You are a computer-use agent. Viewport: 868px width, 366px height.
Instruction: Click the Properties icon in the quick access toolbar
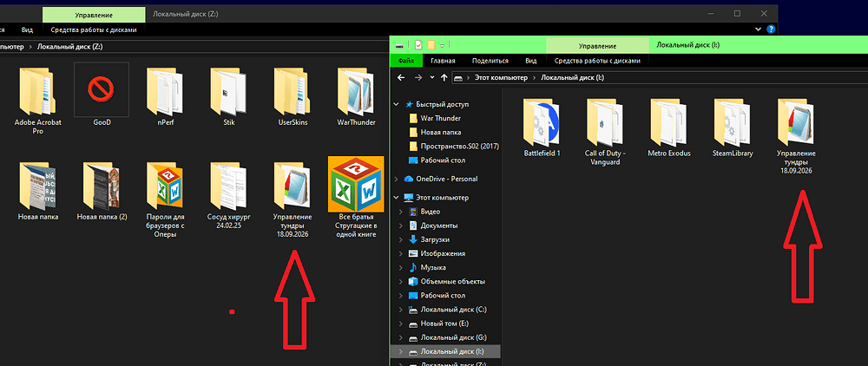[x=418, y=45]
